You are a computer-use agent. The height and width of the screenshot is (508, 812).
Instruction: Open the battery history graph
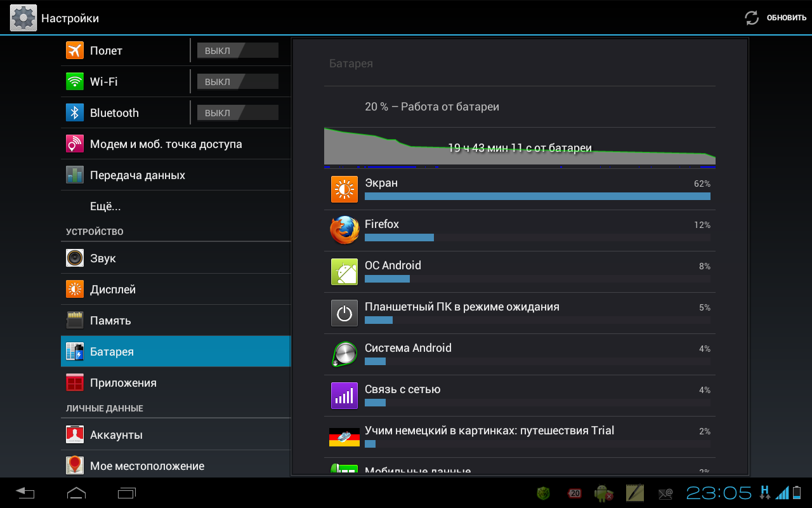(520, 147)
